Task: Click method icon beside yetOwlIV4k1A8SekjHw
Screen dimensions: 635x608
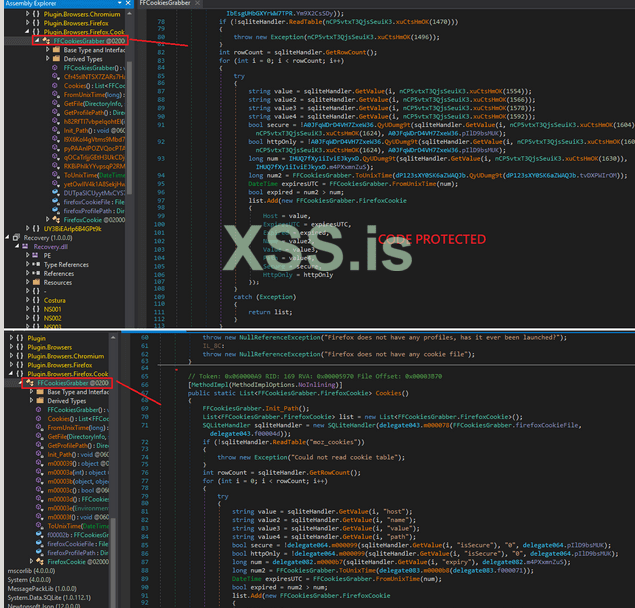Action: 55,184
